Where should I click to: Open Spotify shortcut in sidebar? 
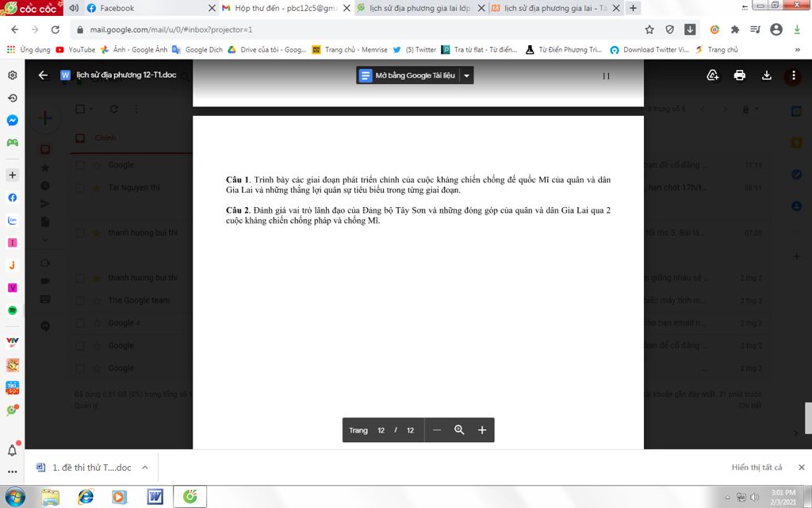tap(13, 310)
